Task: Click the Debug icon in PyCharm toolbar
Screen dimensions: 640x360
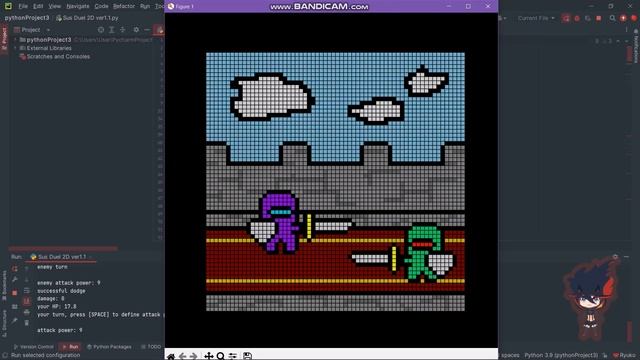Action: point(577,18)
